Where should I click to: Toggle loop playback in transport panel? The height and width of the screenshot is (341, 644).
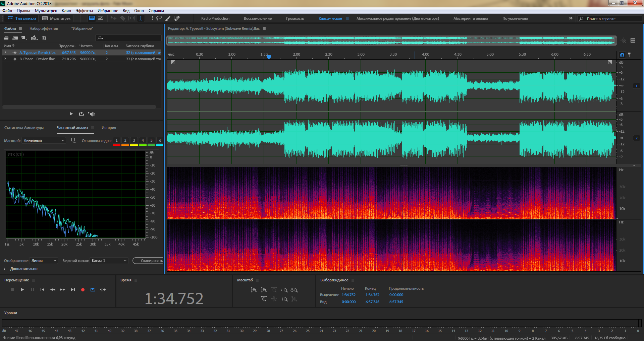click(x=93, y=290)
